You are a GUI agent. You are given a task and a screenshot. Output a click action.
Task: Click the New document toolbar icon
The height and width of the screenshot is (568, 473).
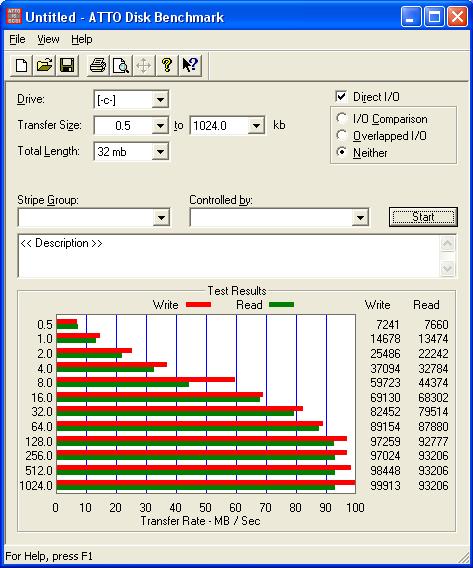pos(21,66)
